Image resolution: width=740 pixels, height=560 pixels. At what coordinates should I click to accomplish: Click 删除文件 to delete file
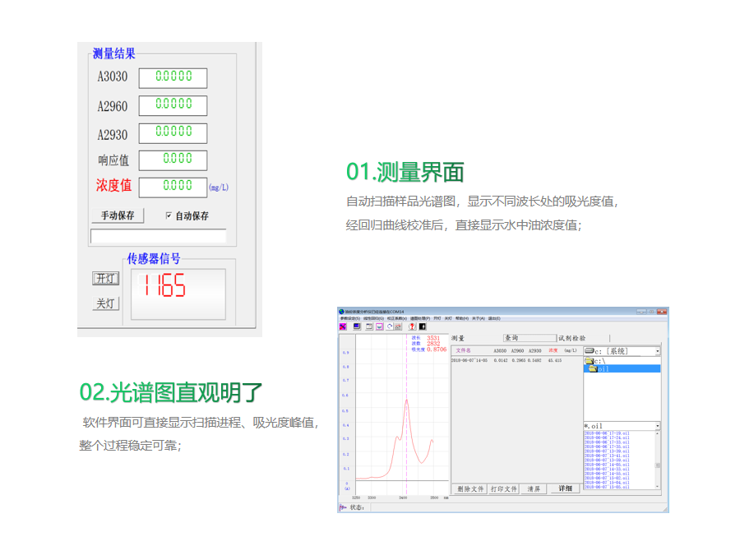pyautogui.click(x=470, y=488)
